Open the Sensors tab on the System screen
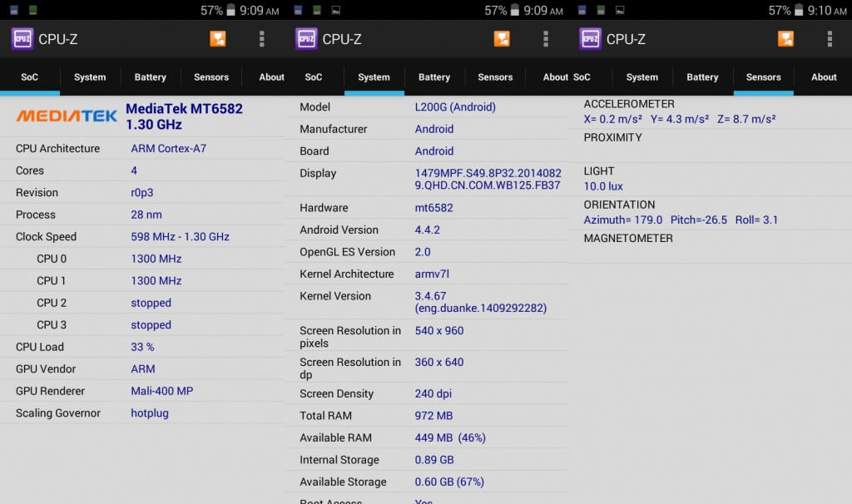The width and height of the screenshot is (852, 504). 495,77
